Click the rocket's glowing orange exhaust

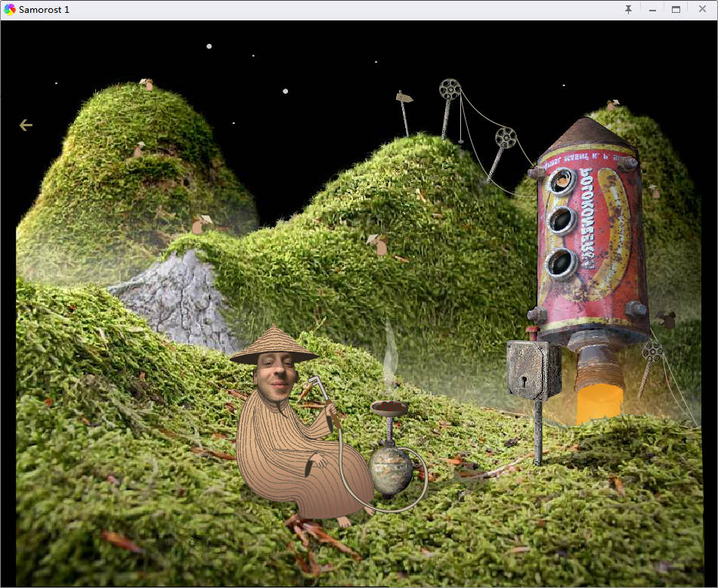599,403
